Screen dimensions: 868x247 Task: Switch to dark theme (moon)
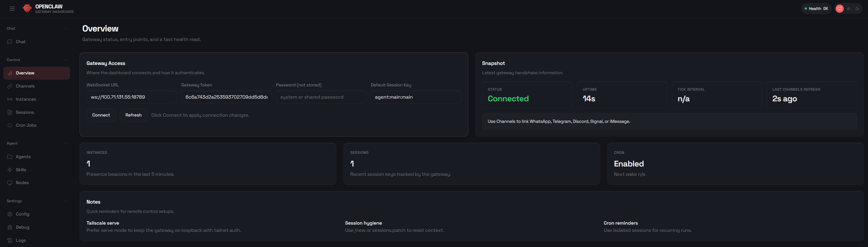click(x=857, y=9)
